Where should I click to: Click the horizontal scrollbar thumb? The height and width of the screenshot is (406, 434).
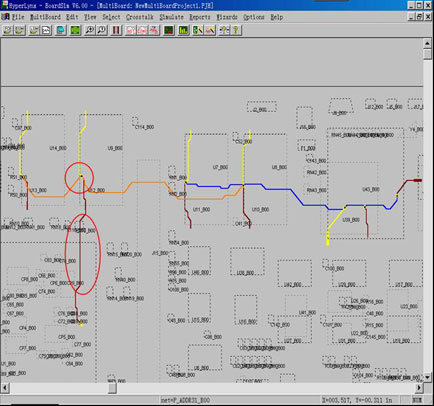point(112,388)
